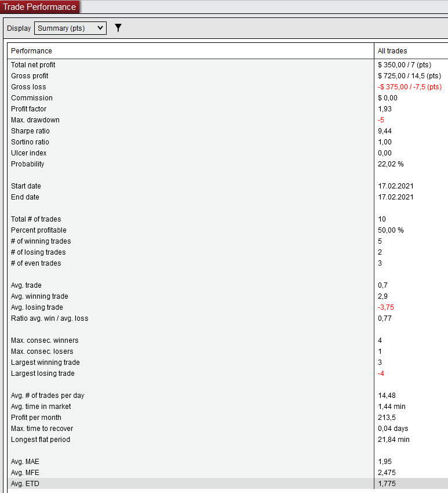Select the End date row label
This screenshot has width=448, height=493.
pos(25,197)
